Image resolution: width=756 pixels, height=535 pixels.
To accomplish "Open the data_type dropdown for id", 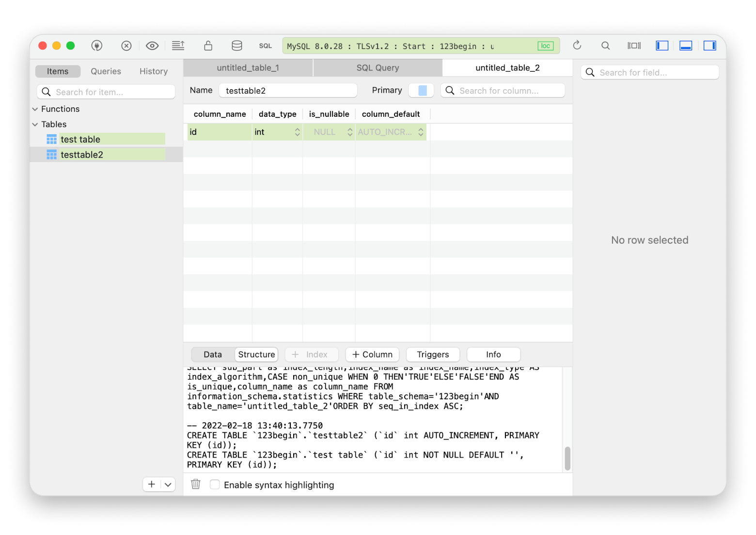I will click(297, 132).
